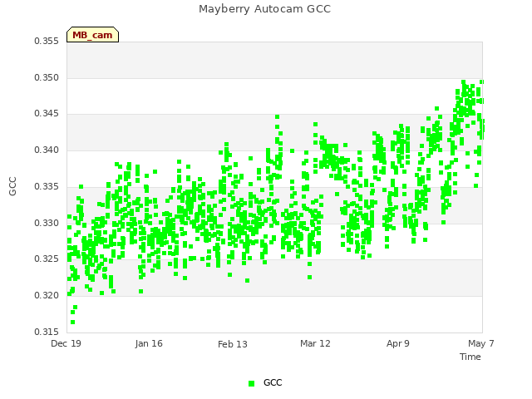Click the GCC y-axis title

[12, 186]
